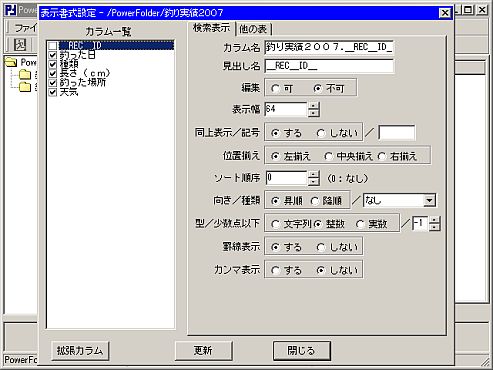Uncheck the 種類 column checkbox

53,64
